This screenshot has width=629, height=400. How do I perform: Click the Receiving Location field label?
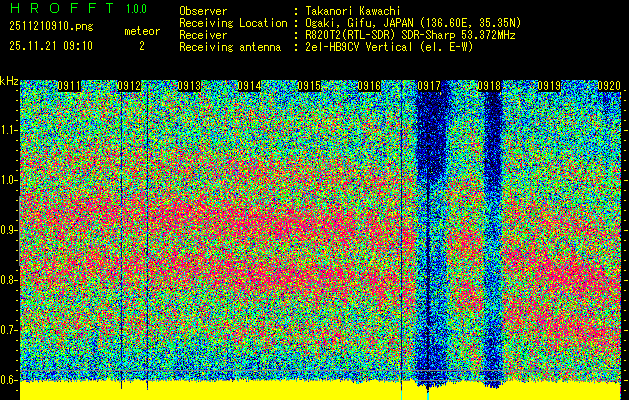(233, 23)
